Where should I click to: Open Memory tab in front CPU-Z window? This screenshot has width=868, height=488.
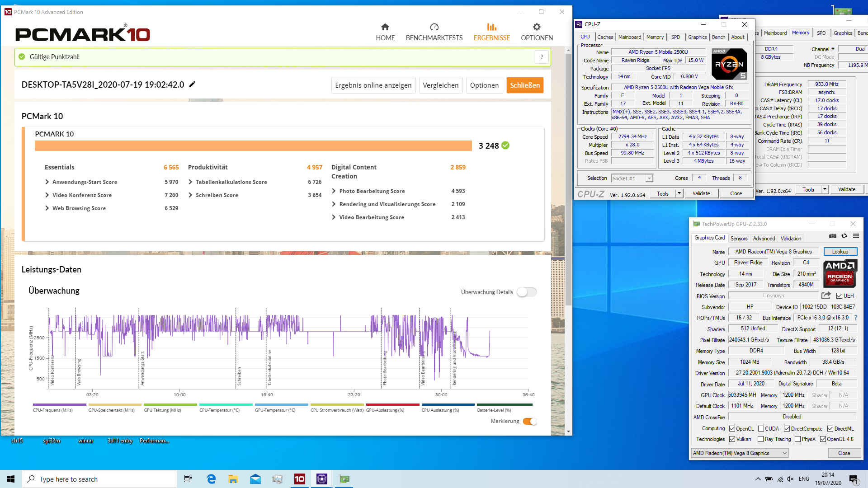(x=655, y=37)
